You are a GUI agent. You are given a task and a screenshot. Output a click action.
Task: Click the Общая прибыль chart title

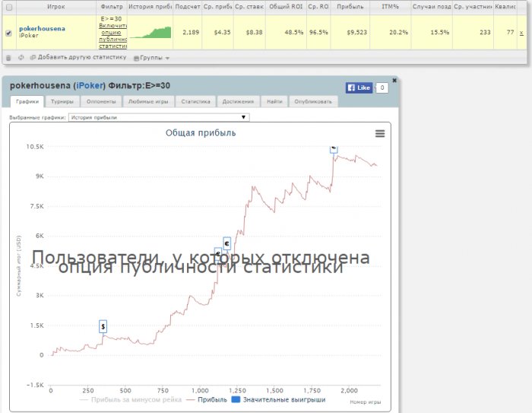pos(201,133)
